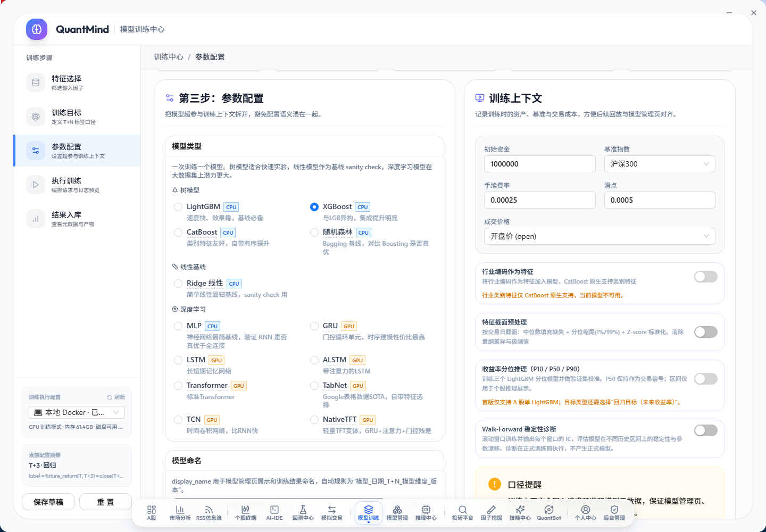The image size is (766, 532).
Task: Open 后台管理 shield icon in dock
Action: pyautogui.click(x=614, y=513)
